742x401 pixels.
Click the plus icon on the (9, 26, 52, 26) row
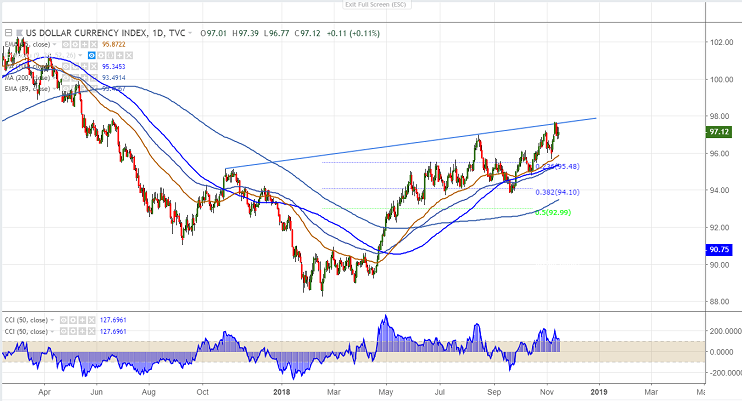pos(120,55)
